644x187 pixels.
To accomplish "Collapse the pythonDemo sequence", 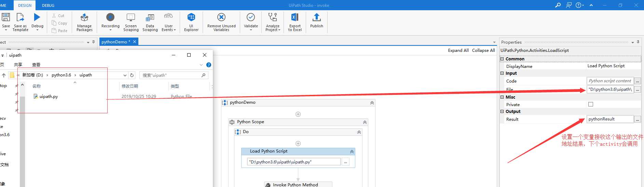I will [x=372, y=103].
